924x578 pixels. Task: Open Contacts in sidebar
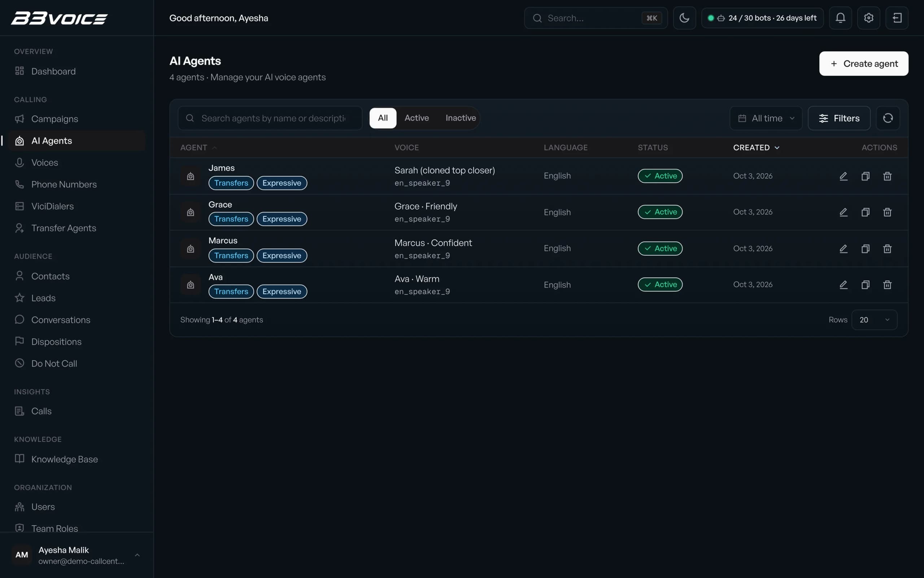point(77,276)
